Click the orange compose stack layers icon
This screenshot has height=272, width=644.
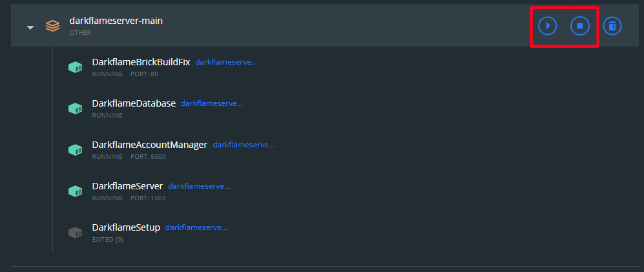pyautogui.click(x=52, y=26)
